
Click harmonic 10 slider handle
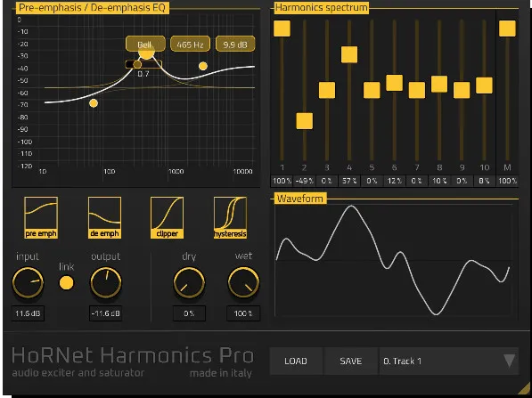click(x=484, y=85)
